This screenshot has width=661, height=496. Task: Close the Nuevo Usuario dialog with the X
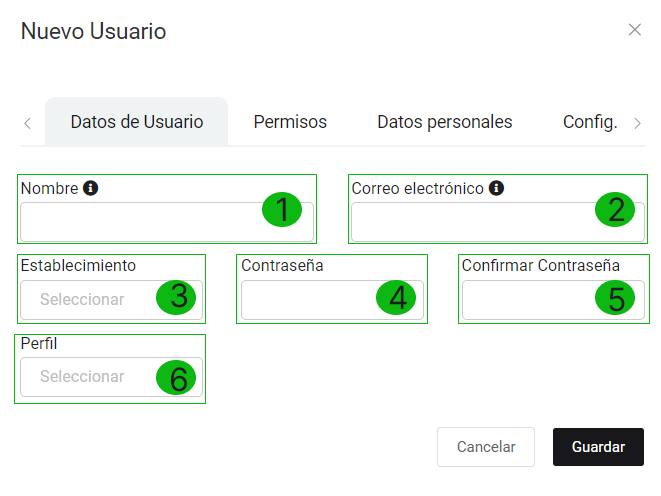634,30
